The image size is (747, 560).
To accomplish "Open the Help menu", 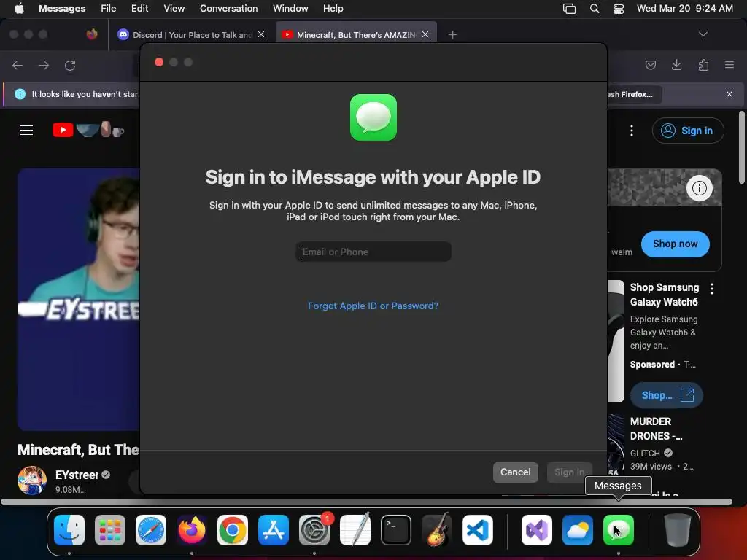I will (333, 9).
